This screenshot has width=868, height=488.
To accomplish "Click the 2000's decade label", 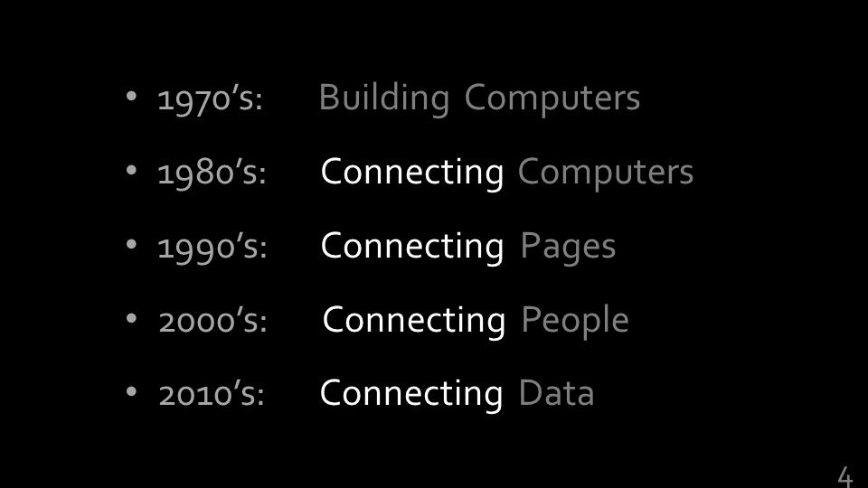I will coord(212,321).
